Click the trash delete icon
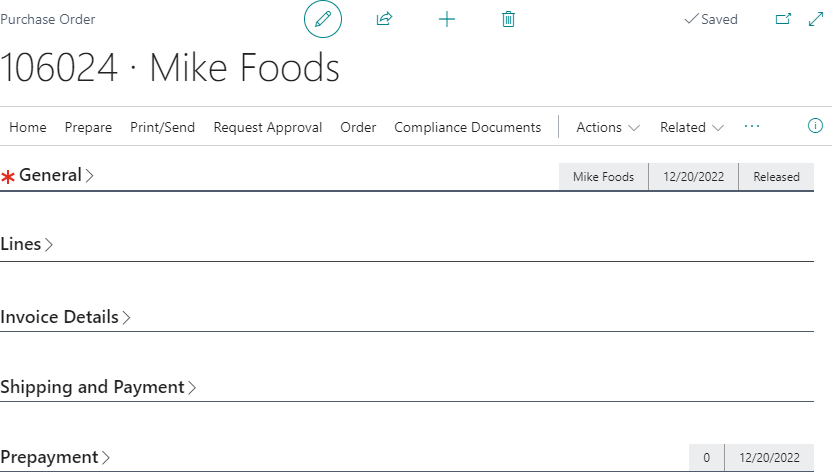832x472 pixels. (508, 19)
